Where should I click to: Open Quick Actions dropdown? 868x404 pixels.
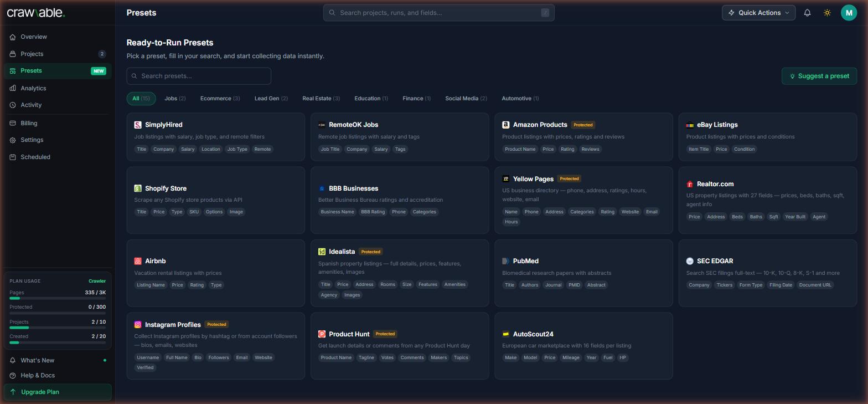pyautogui.click(x=758, y=13)
